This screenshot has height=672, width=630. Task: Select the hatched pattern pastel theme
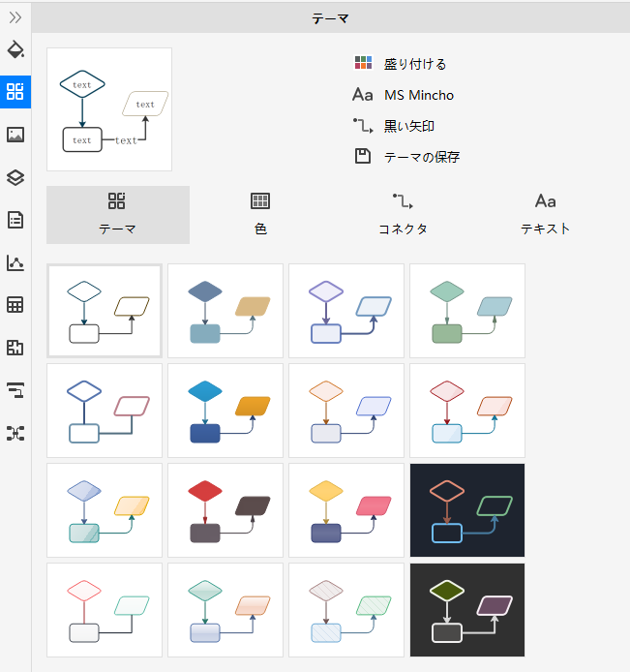click(x=346, y=610)
